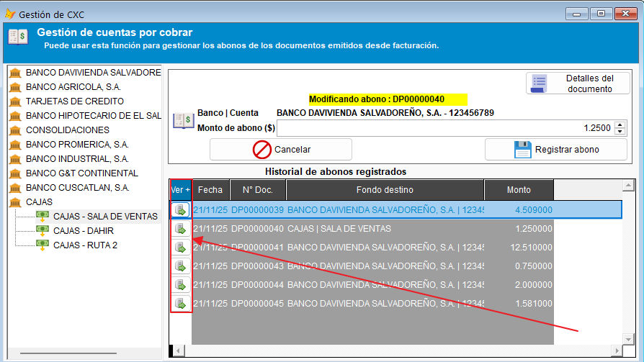Select row DP00000045 document number
644x362 pixels.
point(257,304)
